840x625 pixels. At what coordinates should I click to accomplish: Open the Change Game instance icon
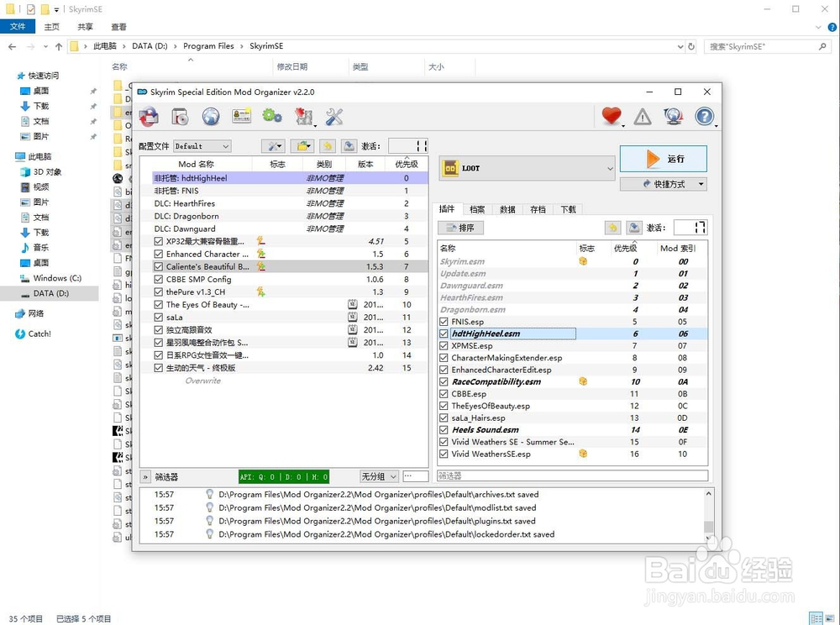point(149,116)
